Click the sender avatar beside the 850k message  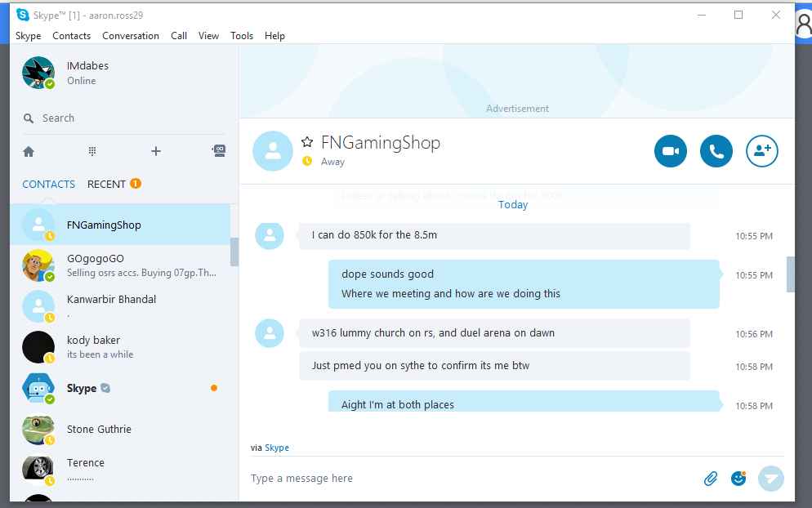[x=270, y=235]
